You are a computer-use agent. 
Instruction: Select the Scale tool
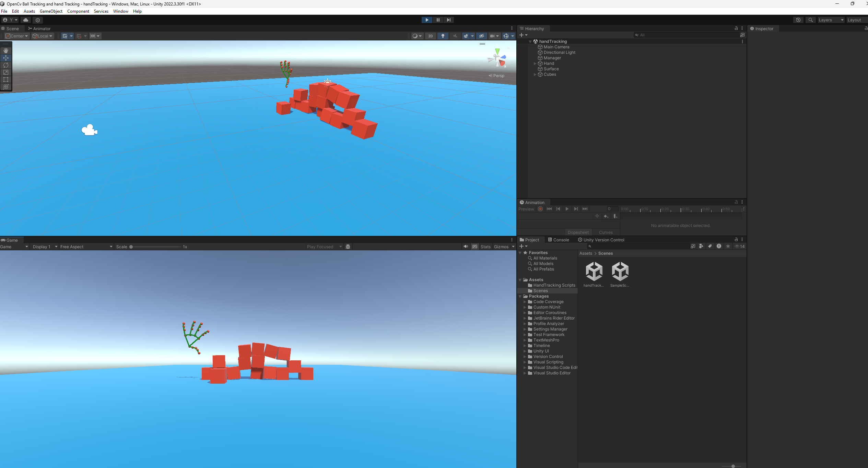click(6, 72)
